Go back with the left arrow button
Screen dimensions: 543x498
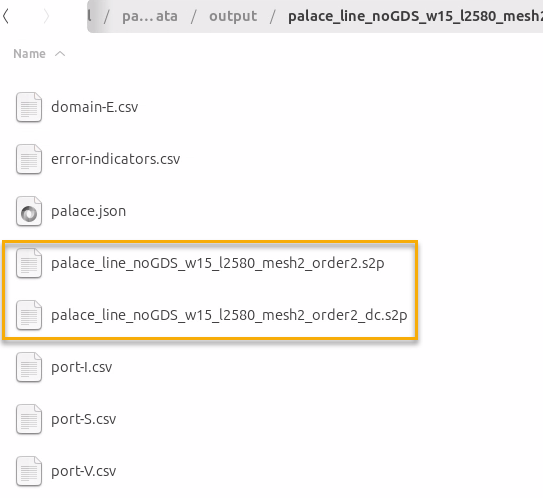[6, 16]
